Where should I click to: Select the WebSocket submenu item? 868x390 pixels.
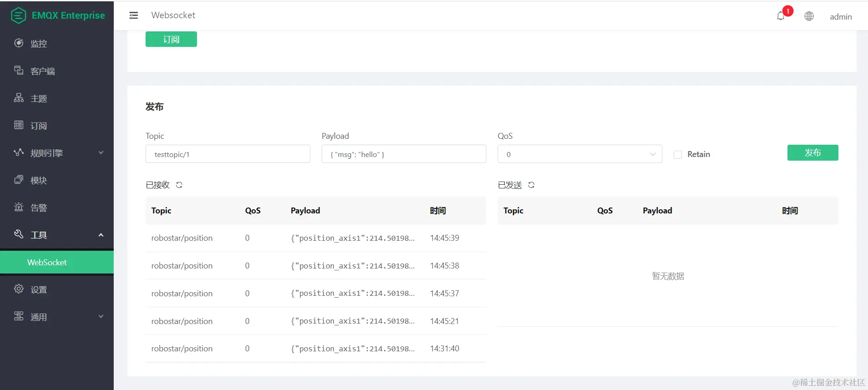(57, 262)
